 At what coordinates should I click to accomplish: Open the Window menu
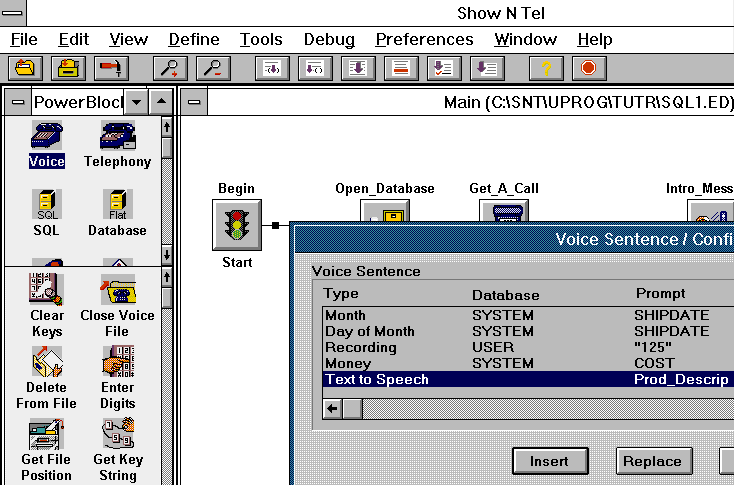pyautogui.click(x=525, y=39)
